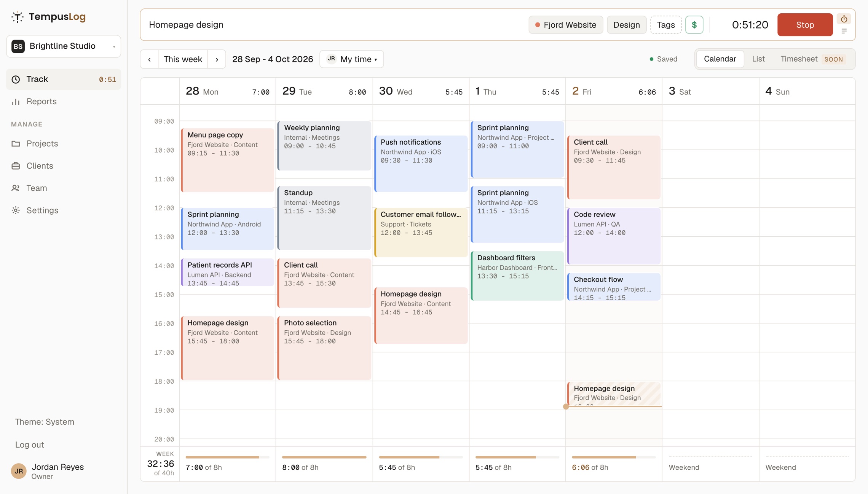Click Friday's 6:06 of 8h progress bar
The image size is (868, 494).
[x=614, y=457]
